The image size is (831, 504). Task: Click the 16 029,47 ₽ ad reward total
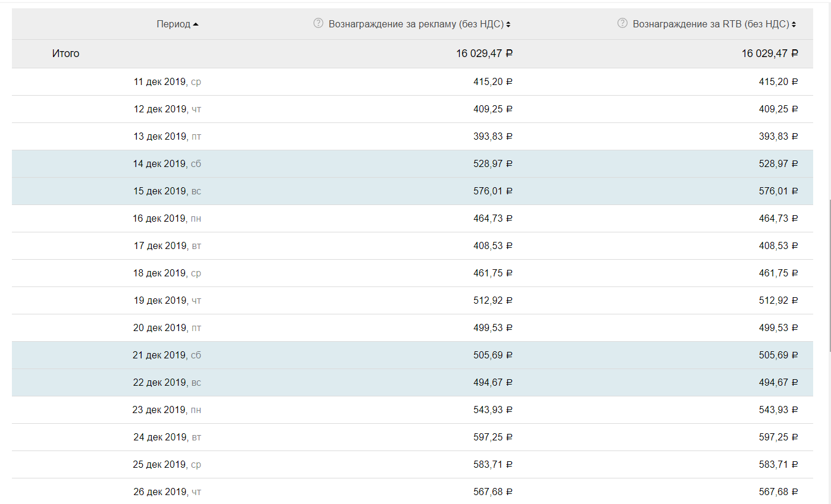pos(484,53)
